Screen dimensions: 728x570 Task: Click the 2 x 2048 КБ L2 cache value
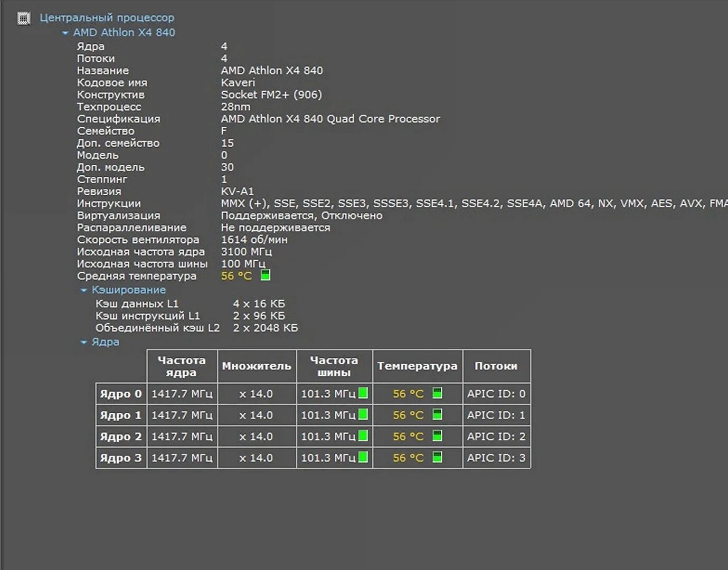click(x=266, y=328)
